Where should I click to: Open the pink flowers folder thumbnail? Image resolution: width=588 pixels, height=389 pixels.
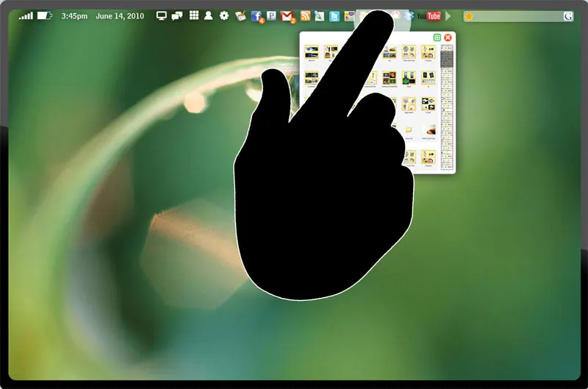pos(409,104)
